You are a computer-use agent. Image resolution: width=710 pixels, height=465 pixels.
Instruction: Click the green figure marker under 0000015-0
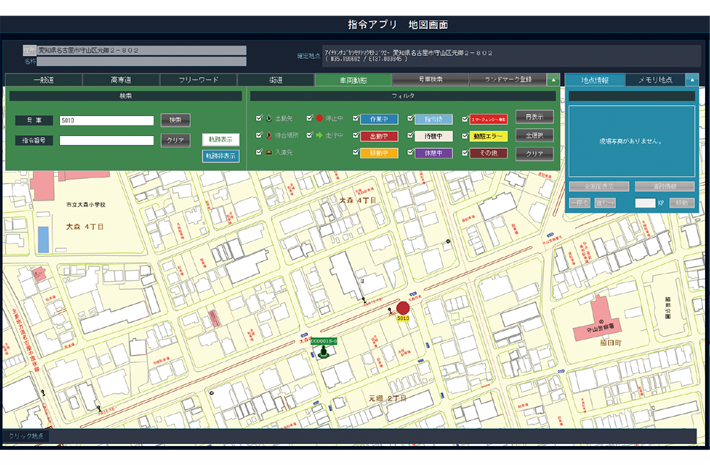[x=323, y=352]
